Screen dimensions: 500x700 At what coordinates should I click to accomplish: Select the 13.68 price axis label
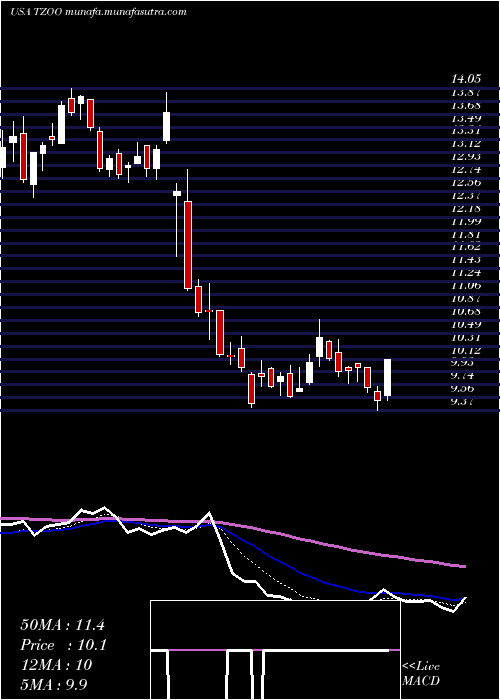pos(466,105)
